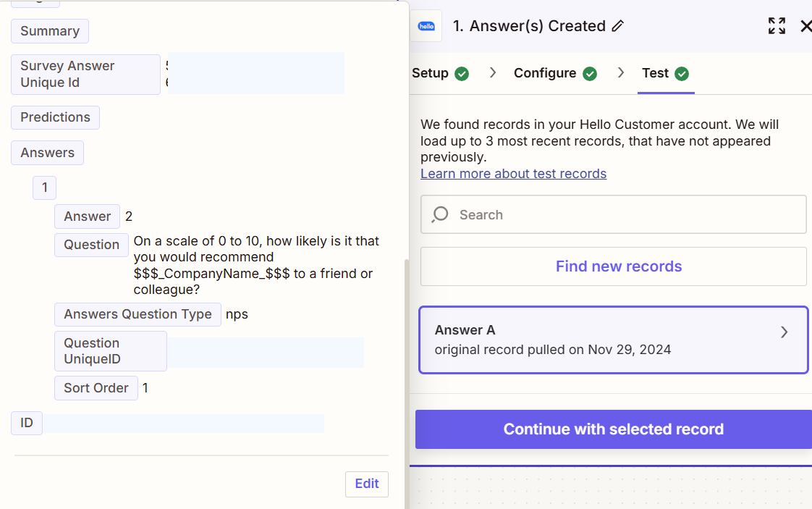Click the Answers field label
The image size is (812, 509).
47,153
